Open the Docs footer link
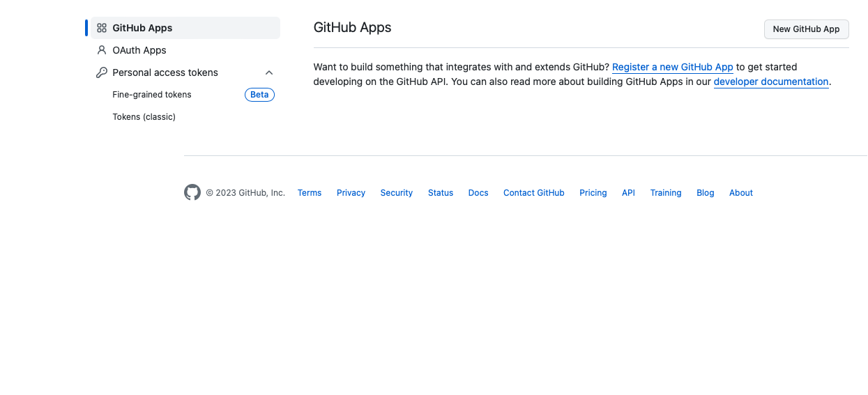Screen dimensions: 868x395 tap(478, 193)
